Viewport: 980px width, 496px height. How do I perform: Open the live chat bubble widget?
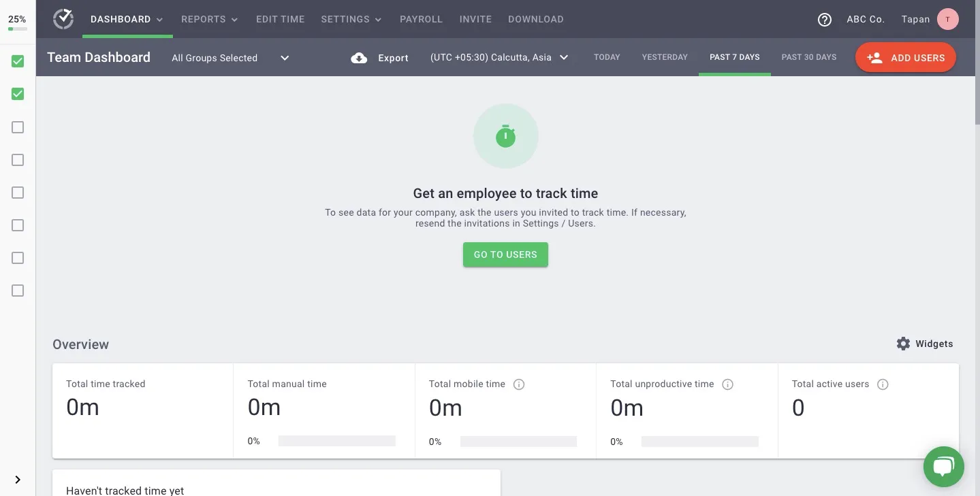tap(943, 467)
